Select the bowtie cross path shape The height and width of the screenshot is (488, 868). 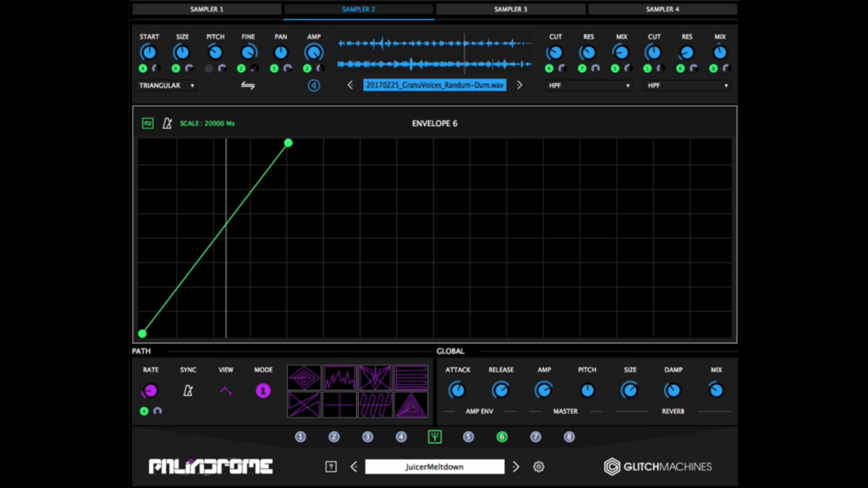pyautogui.click(x=304, y=404)
